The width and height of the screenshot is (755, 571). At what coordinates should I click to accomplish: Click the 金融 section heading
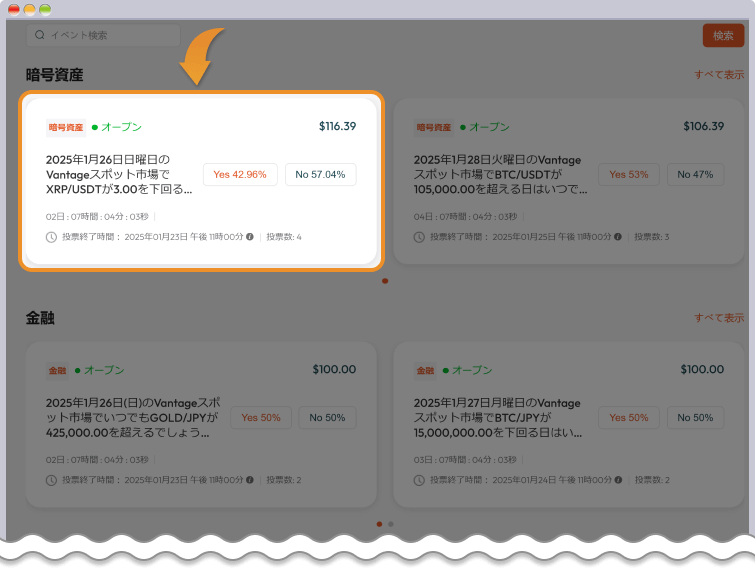[40, 318]
